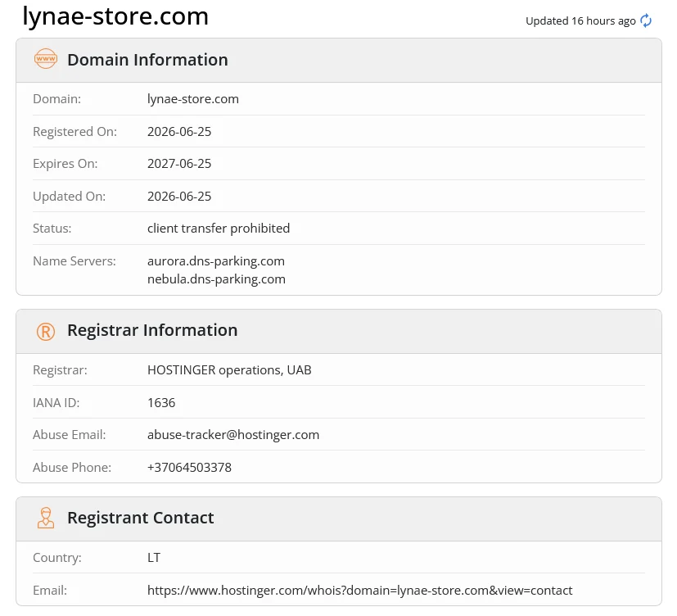Image resolution: width=677 pixels, height=616 pixels.
Task: Click the Domain Information heading
Action: point(147,60)
